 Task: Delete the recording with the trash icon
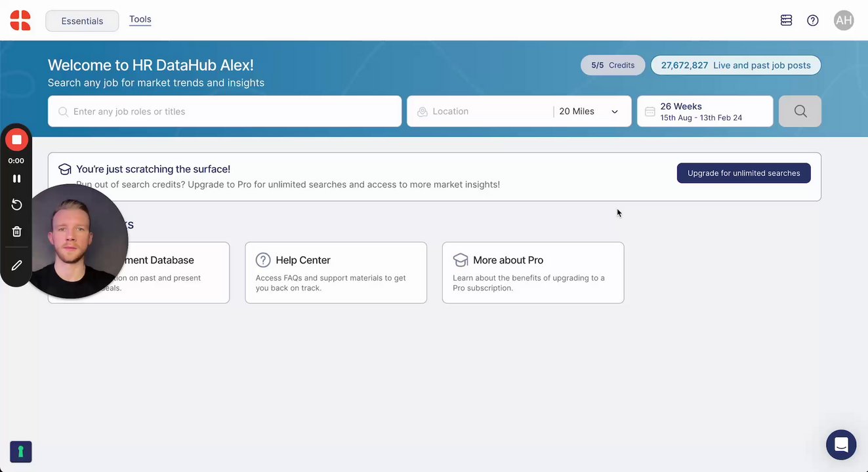[x=16, y=231]
